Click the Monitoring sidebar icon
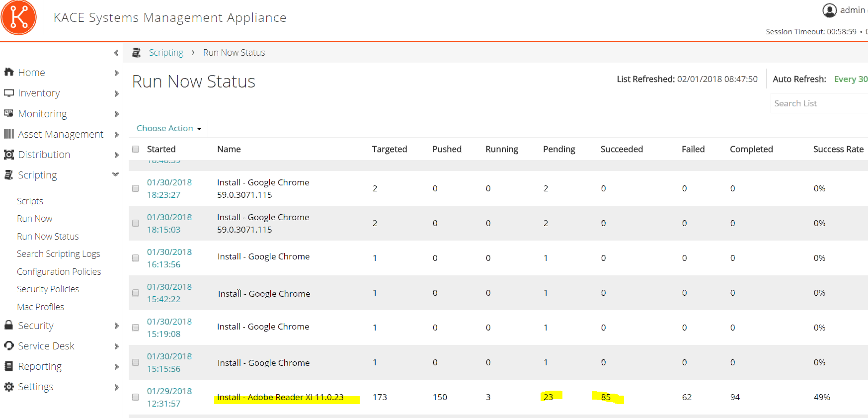Image resolution: width=868 pixels, height=418 pixels. (8, 113)
